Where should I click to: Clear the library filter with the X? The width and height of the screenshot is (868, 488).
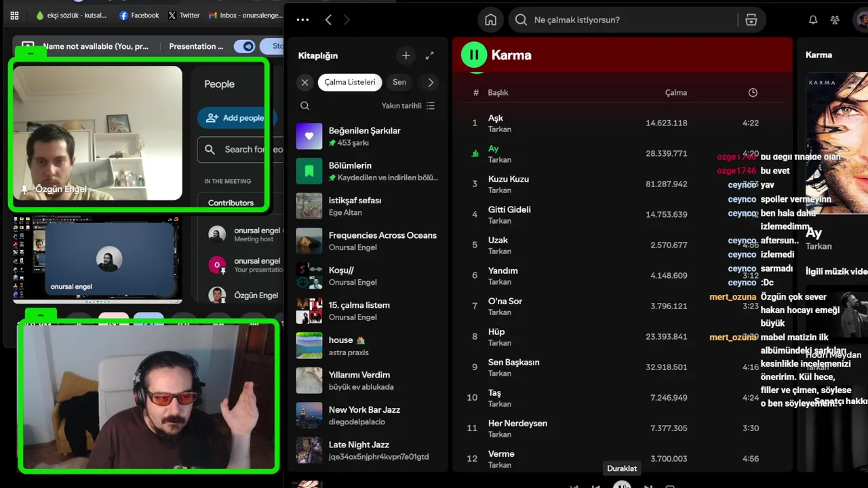click(x=304, y=82)
